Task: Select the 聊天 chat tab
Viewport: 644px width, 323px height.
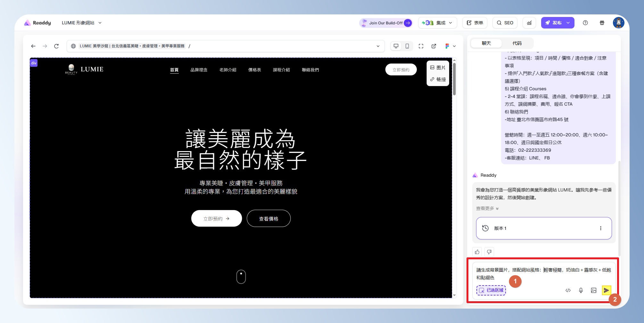Action: pos(486,43)
